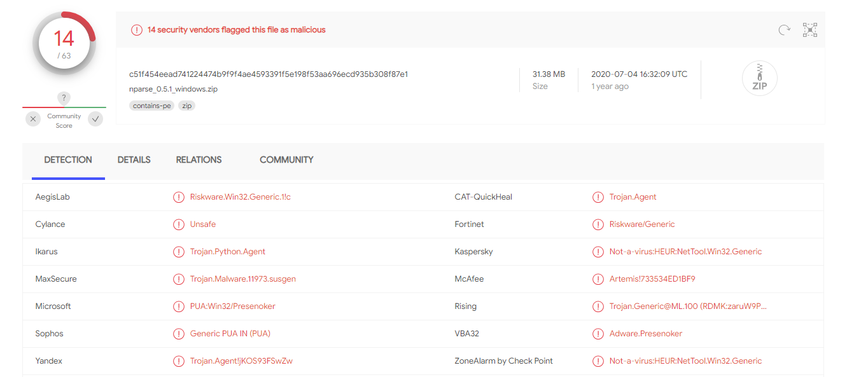
Task: Click the Trojan.Malware.11973.susgen result
Action: (x=243, y=279)
